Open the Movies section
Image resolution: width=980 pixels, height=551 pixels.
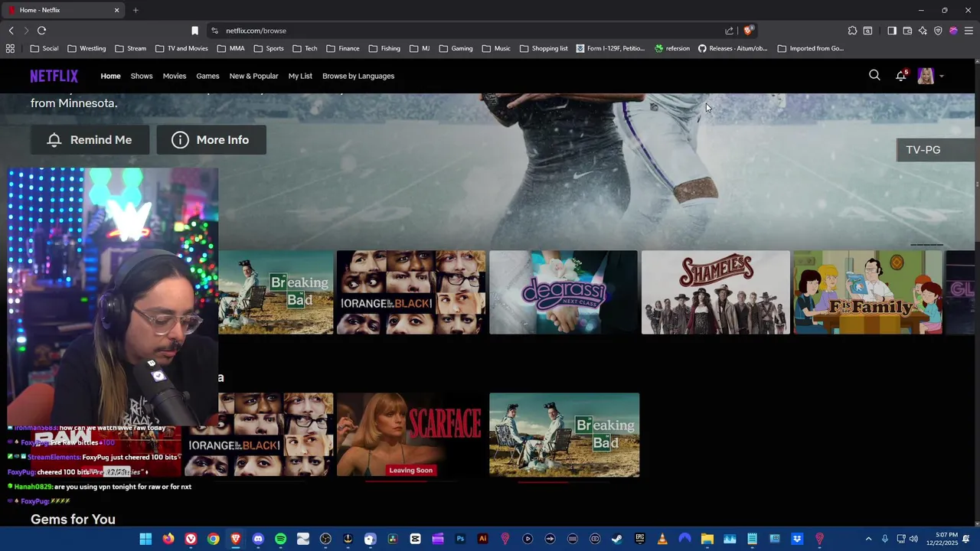point(175,76)
